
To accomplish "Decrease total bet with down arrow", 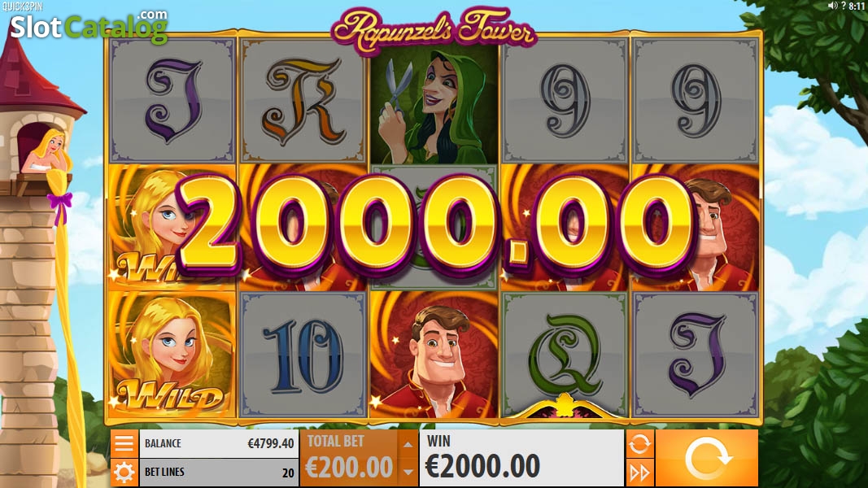I will [408, 472].
